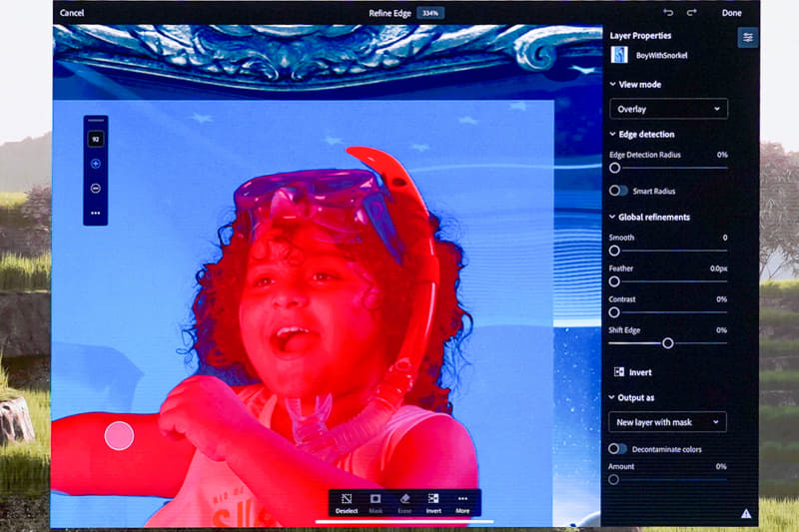Image resolution: width=799 pixels, height=532 pixels.
Task: Click Invert in the properties panel
Action: (x=633, y=372)
